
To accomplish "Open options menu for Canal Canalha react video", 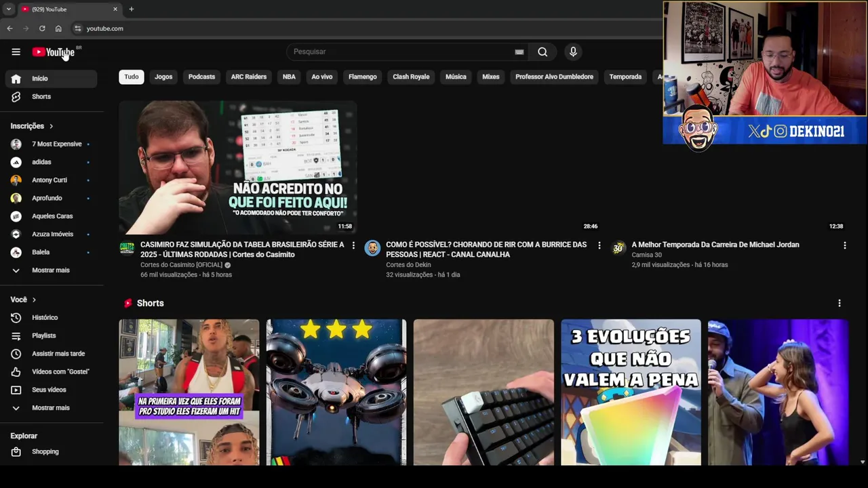I will pyautogui.click(x=599, y=245).
